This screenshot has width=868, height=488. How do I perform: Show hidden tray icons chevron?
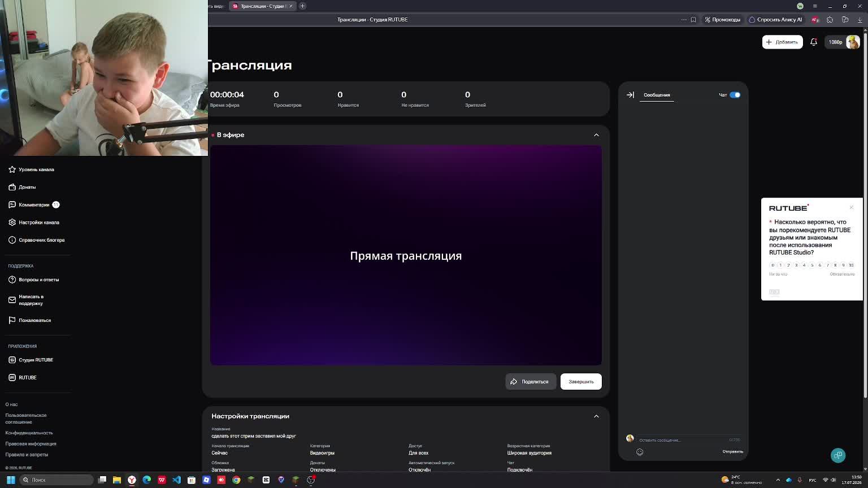pyautogui.click(x=778, y=480)
